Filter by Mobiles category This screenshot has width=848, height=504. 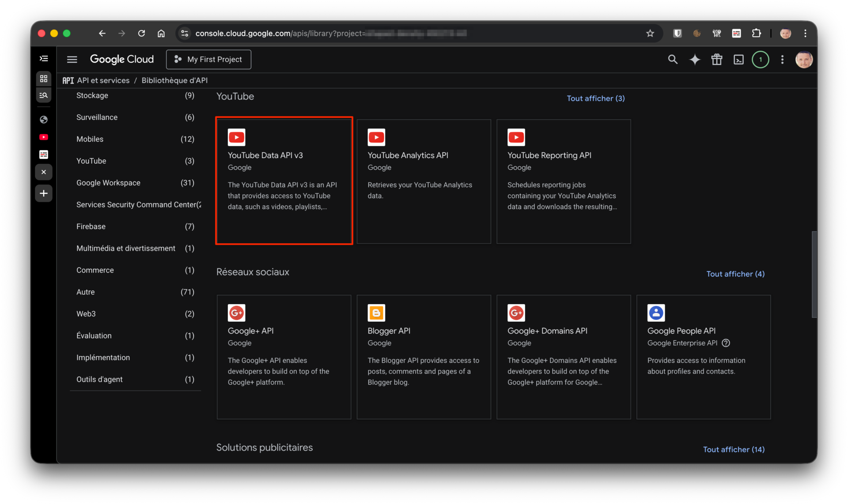[135, 139]
